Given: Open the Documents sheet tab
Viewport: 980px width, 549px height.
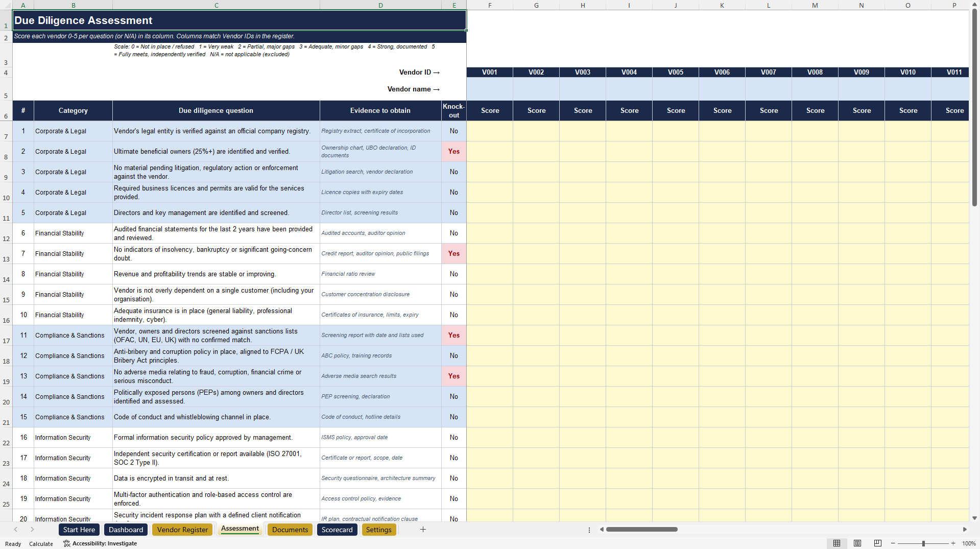Looking at the screenshot, I should [290, 530].
